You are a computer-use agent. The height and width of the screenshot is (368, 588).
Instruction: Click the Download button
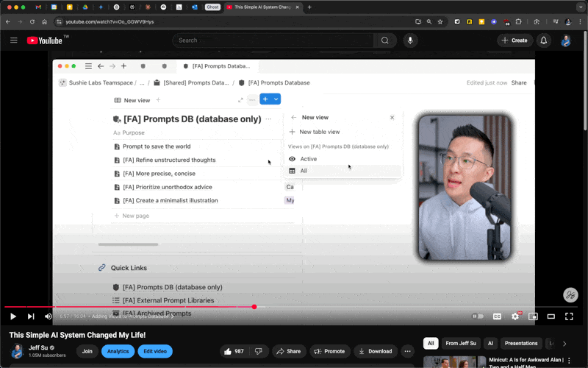[x=376, y=351]
